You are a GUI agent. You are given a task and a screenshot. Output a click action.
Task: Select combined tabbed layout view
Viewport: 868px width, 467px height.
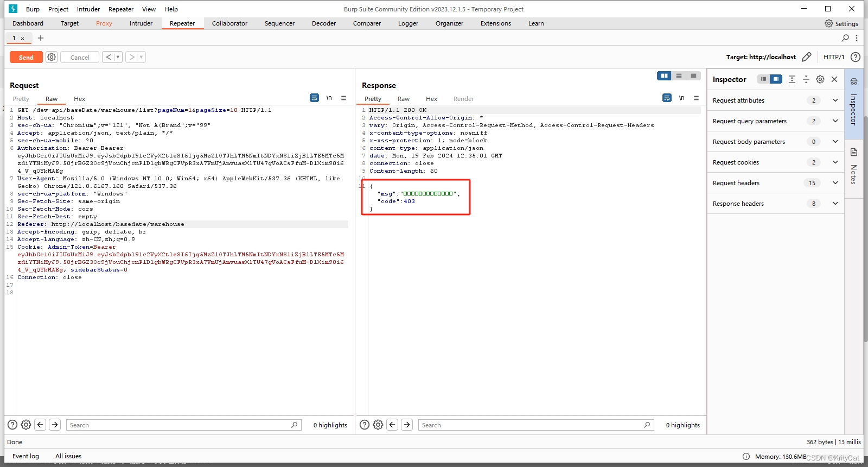pyautogui.click(x=693, y=76)
